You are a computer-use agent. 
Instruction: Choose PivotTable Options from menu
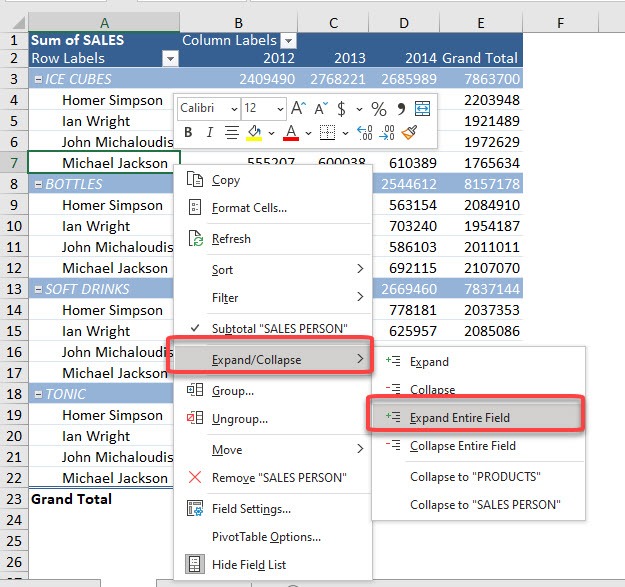pos(273,536)
